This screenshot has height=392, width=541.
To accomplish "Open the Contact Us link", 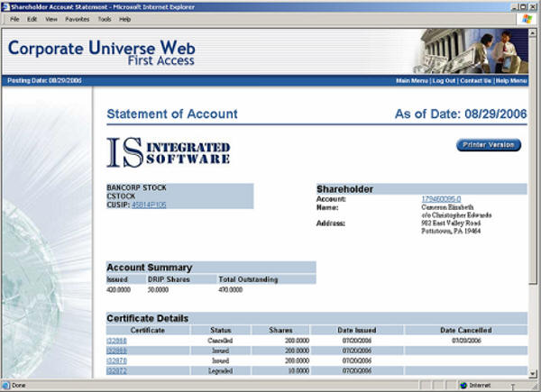I will point(475,81).
